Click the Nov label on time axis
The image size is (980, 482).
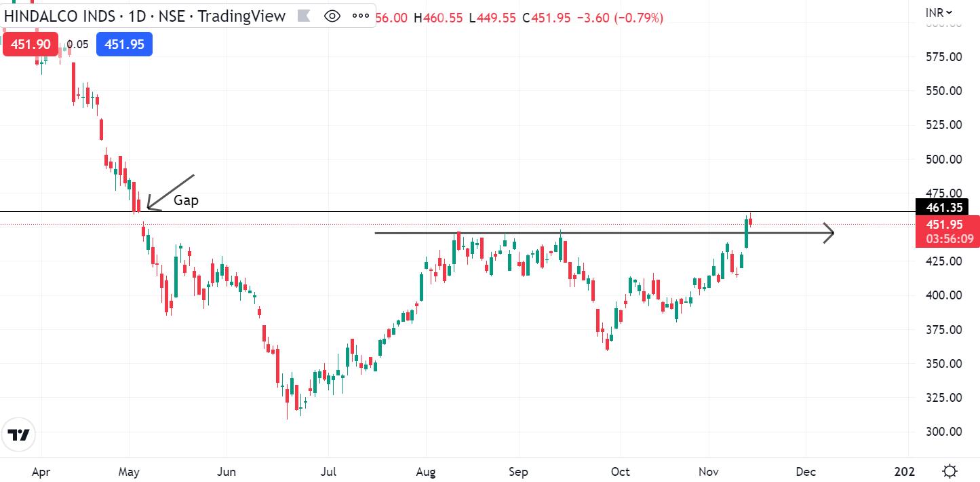pos(709,471)
